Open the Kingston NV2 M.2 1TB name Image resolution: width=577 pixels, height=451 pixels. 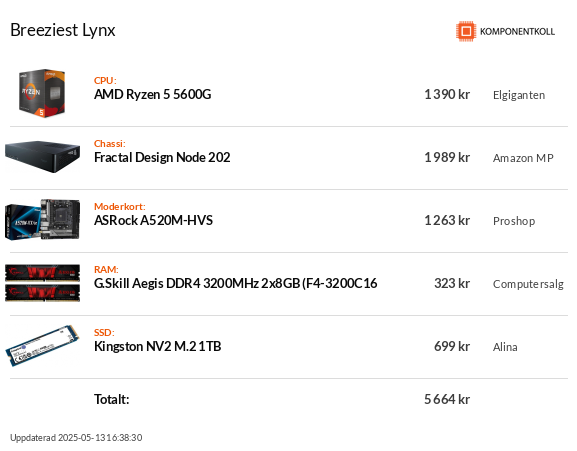(x=157, y=347)
